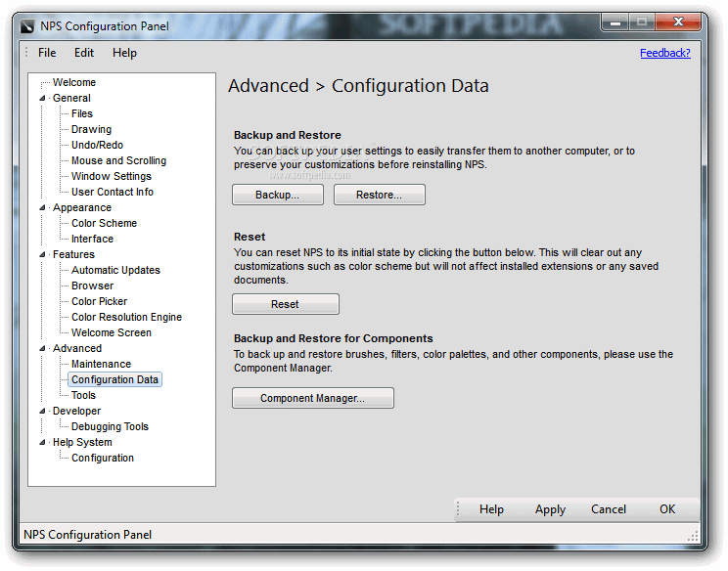Open Debugging Tools page
The image size is (728, 571).
coord(110,426)
